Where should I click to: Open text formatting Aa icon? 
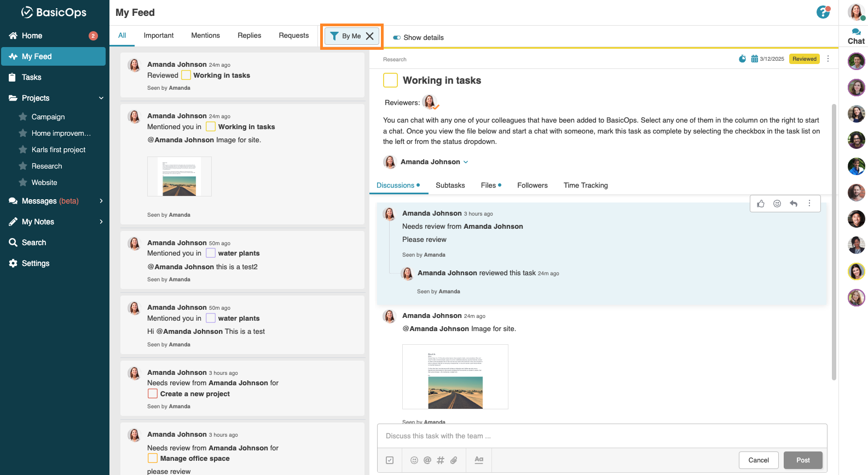click(x=479, y=460)
